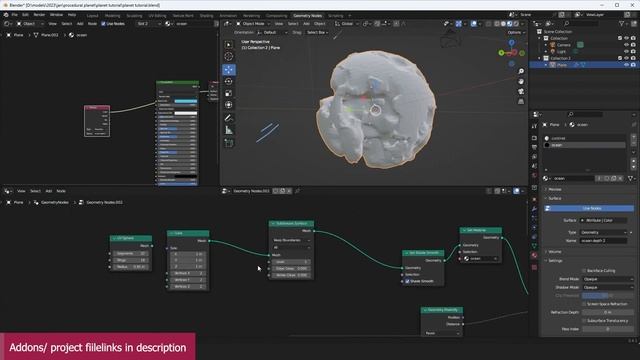Image resolution: width=640 pixels, height=360 pixels.
Task: Switch to the Layout workspace tab
Action: (93, 16)
